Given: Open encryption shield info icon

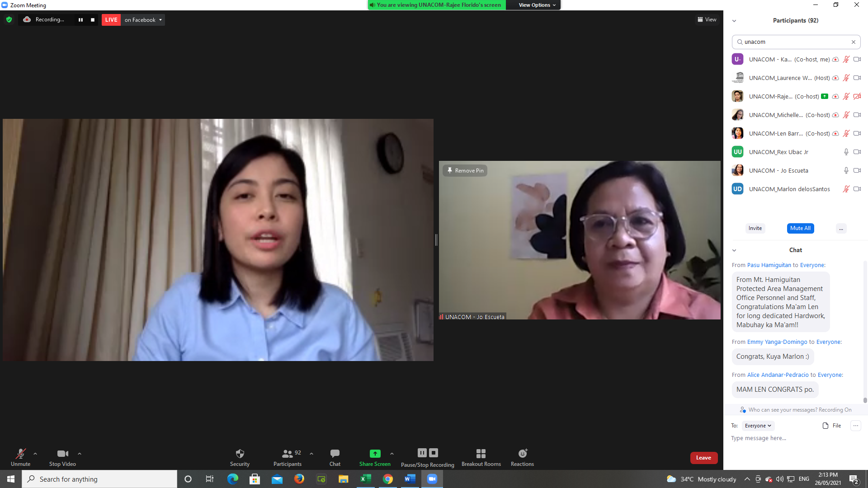Looking at the screenshot, I should tap(9, 19).
